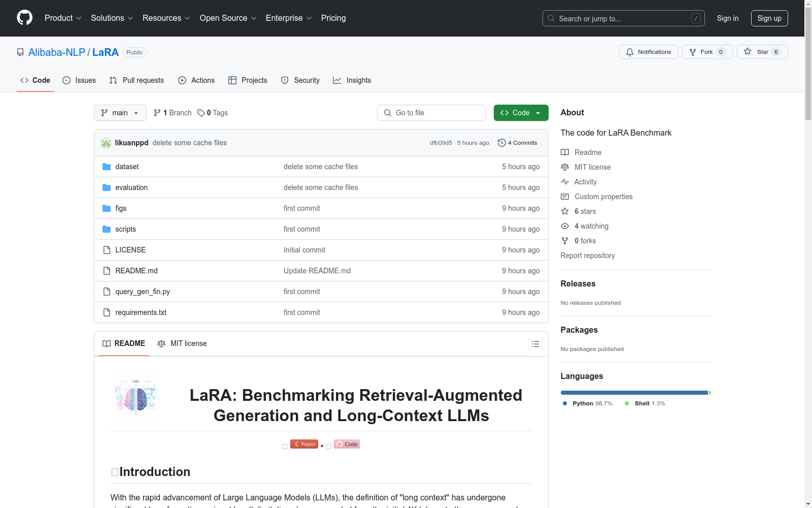Expand the Enterprise menu

[x=289, y=18]
